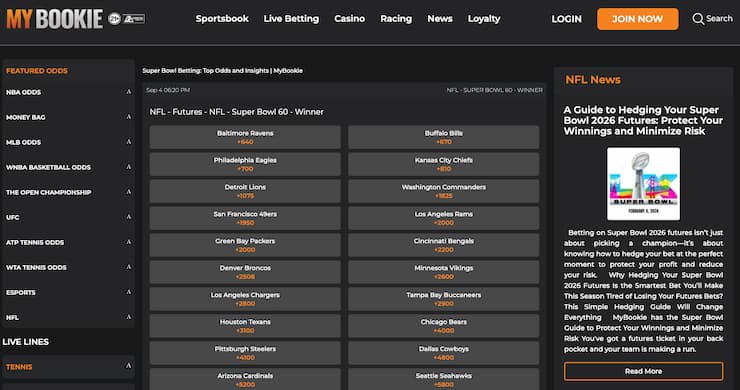Click the JOIN NOW button
Viewport: 740px width, 390px height.
pos(638,19)
